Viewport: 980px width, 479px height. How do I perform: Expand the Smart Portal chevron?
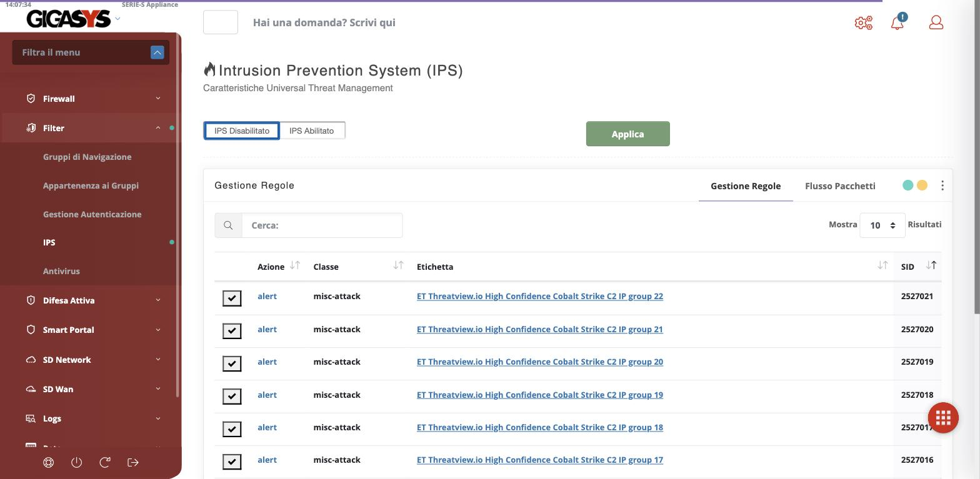coord(158,329)
